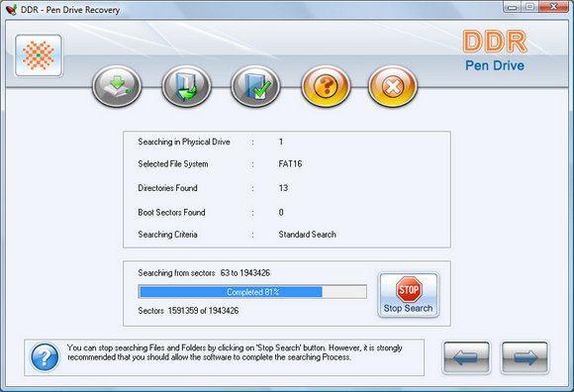Select the open book with green arrow icon
574x392 pixels.
point(186,86)
